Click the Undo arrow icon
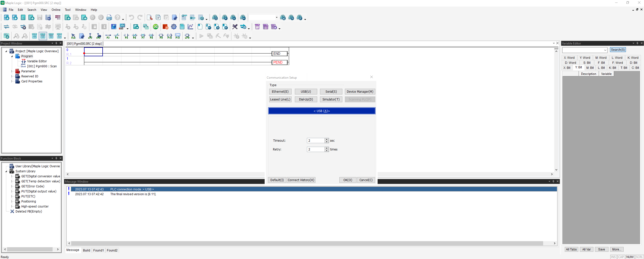This screenshot has height=259, width=644. coord(131,17)
